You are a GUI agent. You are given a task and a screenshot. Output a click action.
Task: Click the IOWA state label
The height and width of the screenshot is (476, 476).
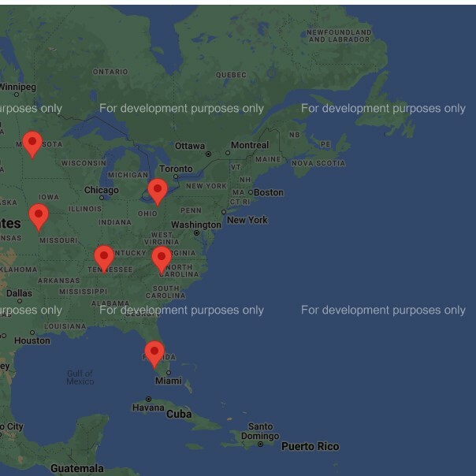(49, 197)
